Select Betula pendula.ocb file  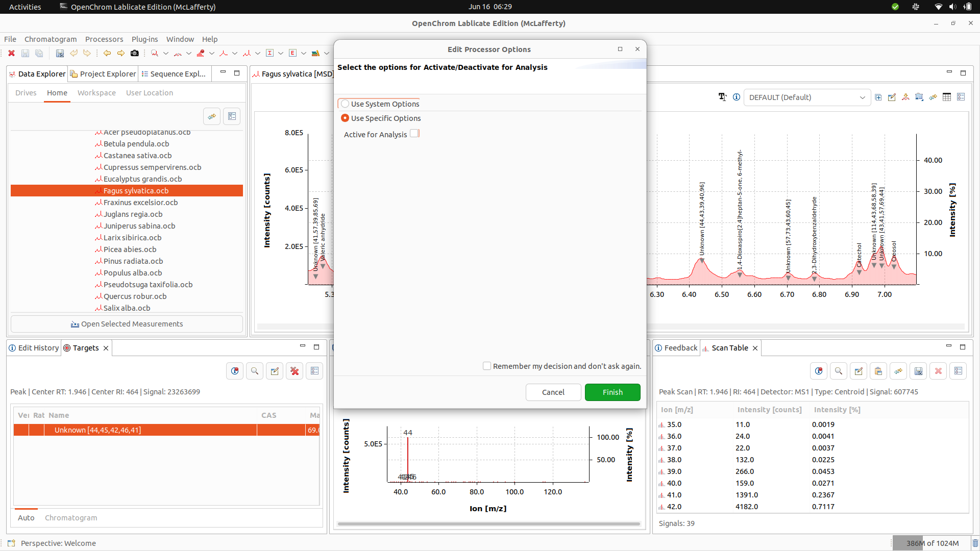pyautogui.click(x=127, y=144)
